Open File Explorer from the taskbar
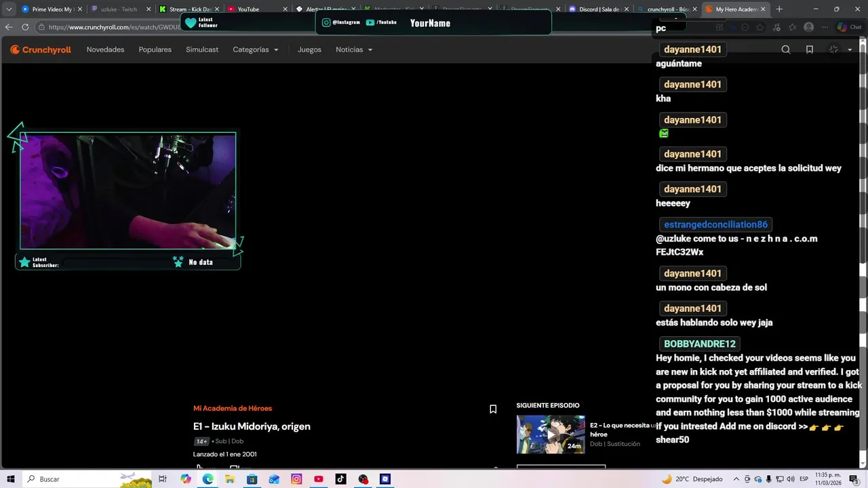868x488 pixels. [x=230, y=479]
